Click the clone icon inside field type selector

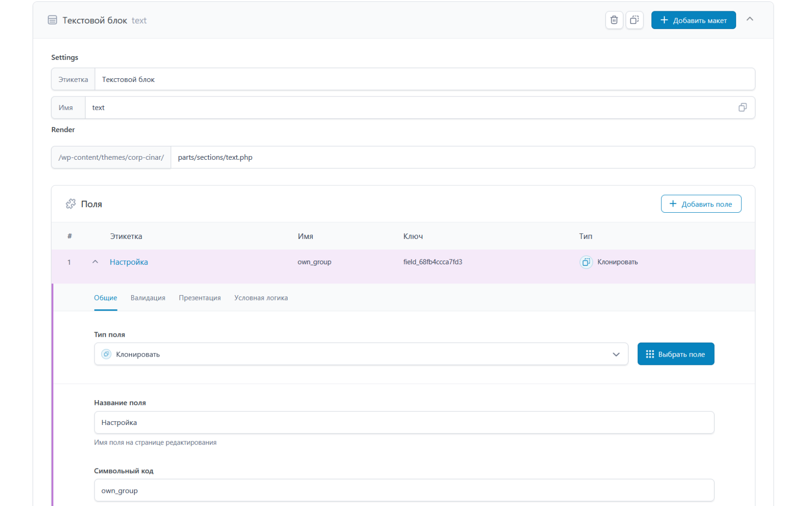[106, 354]
